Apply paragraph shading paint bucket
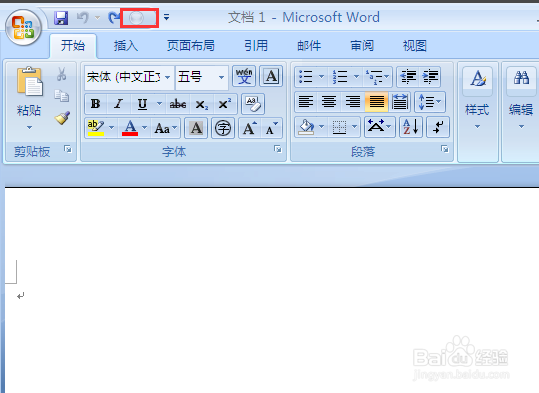Viewport: 539px width, 393px height. [x=306, y=127]
